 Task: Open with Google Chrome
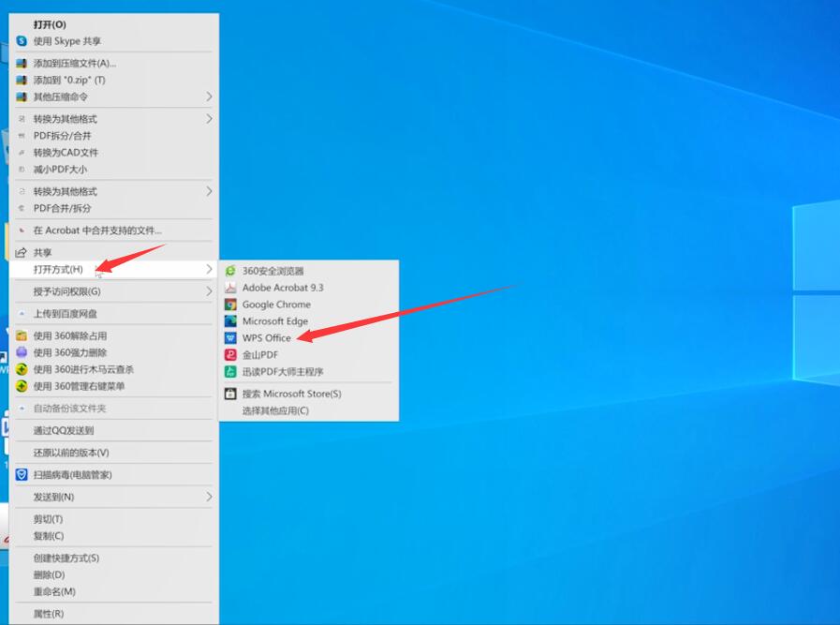click(x=276, y=305)
